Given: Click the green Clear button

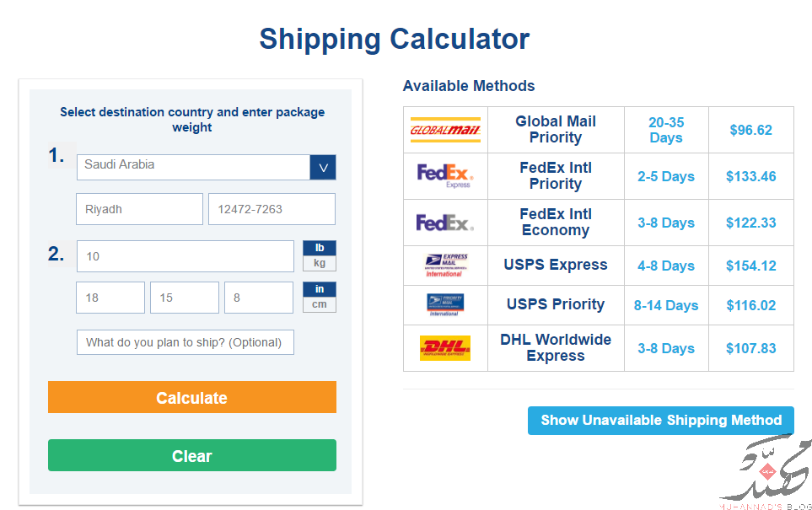Looking at the screenshot, I should (192, 456).
